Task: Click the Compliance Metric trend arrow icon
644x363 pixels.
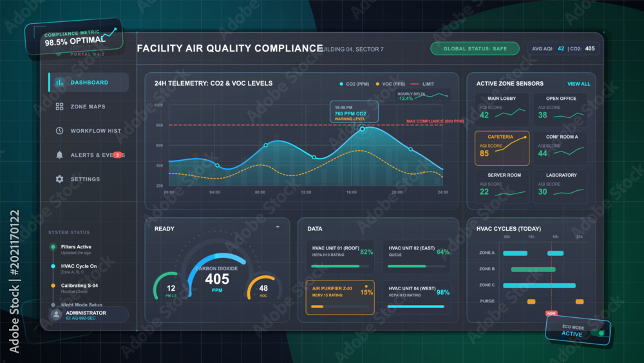Action: 110,34
